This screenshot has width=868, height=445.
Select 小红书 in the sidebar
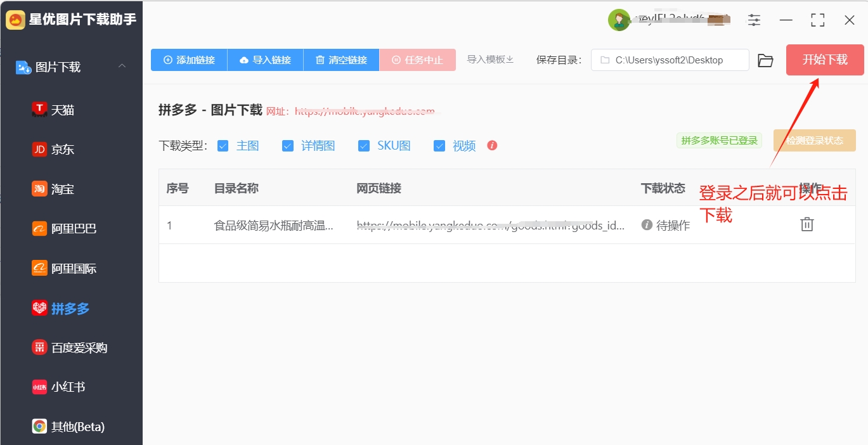58,387
